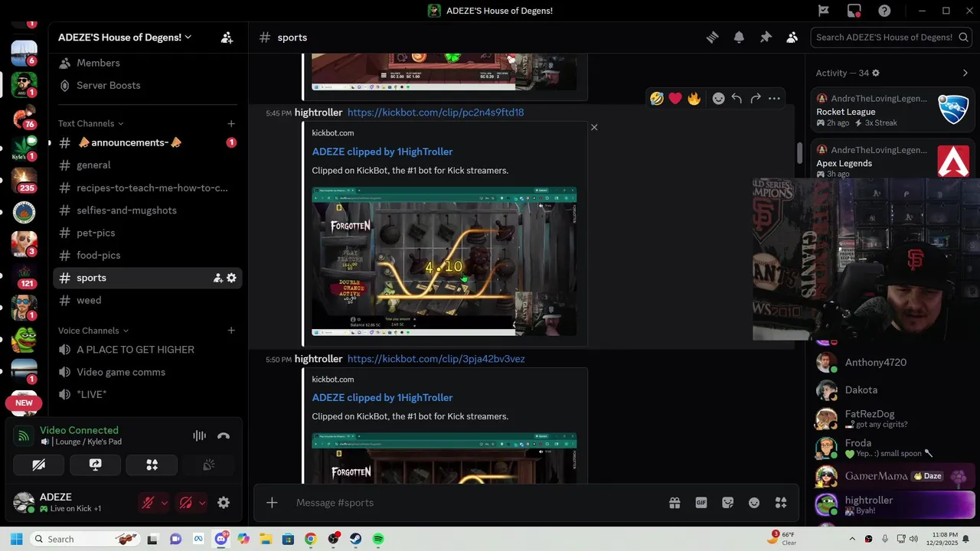This screenshot has height=551, width=980.
Task: Toggle microphone mute
Action: [x=148, y=503]
